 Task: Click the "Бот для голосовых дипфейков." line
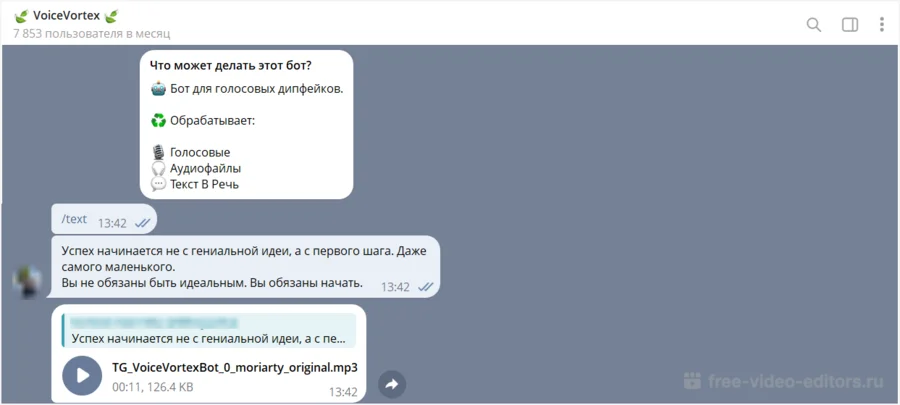[247, 89]
